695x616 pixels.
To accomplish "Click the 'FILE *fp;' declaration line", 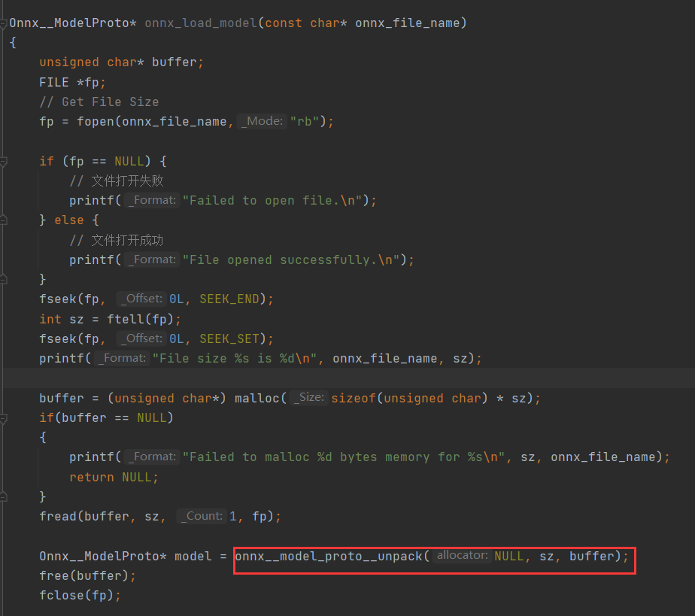I will (72, 83).
